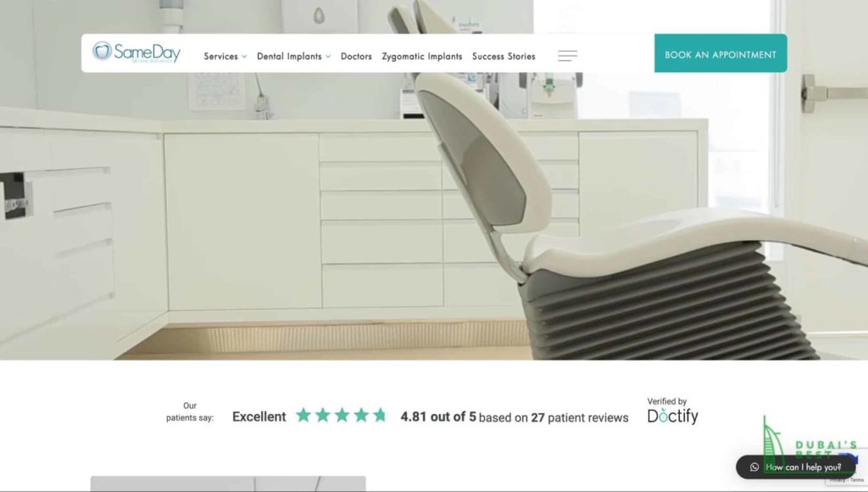This screenshot has width=868, height=492.
Task: Open the How can I help you chat
Action: click(x=795, y=467)
